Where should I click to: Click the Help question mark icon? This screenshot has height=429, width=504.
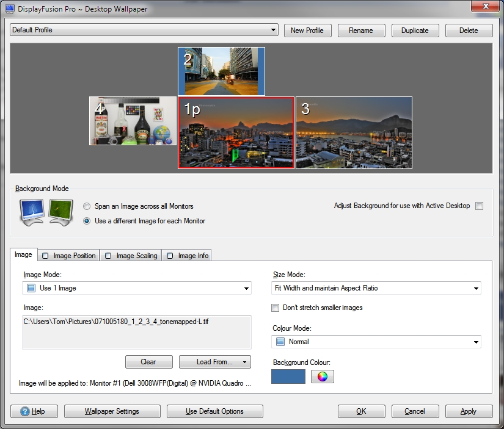pos(25,412)
